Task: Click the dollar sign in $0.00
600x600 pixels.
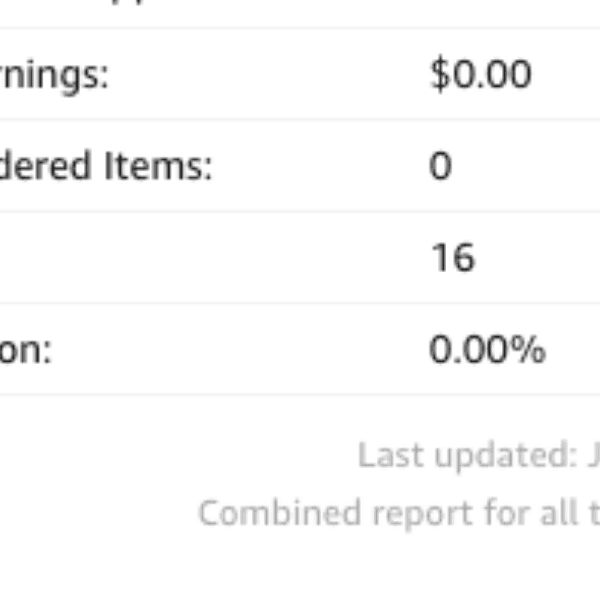Action: click(x=439, y=75)
